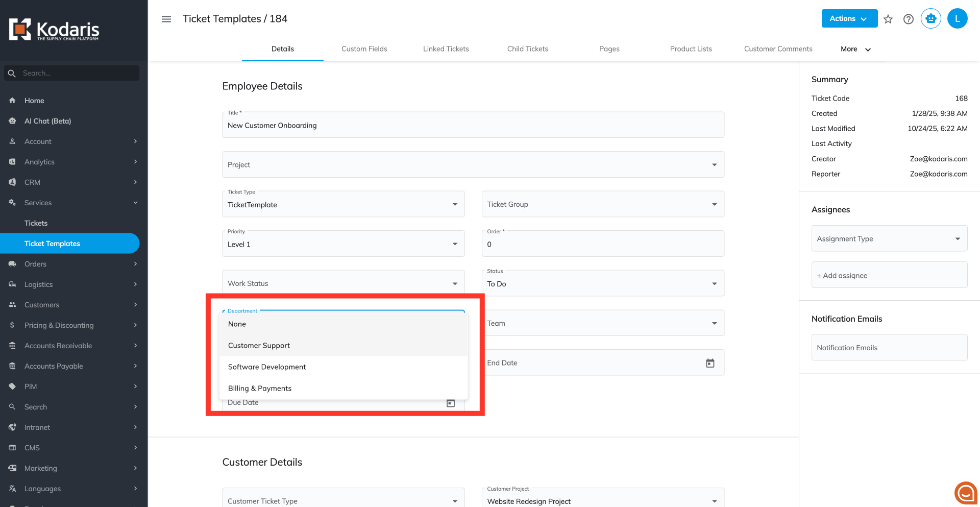Open the AI robot assistant icon

pos(931,18)
